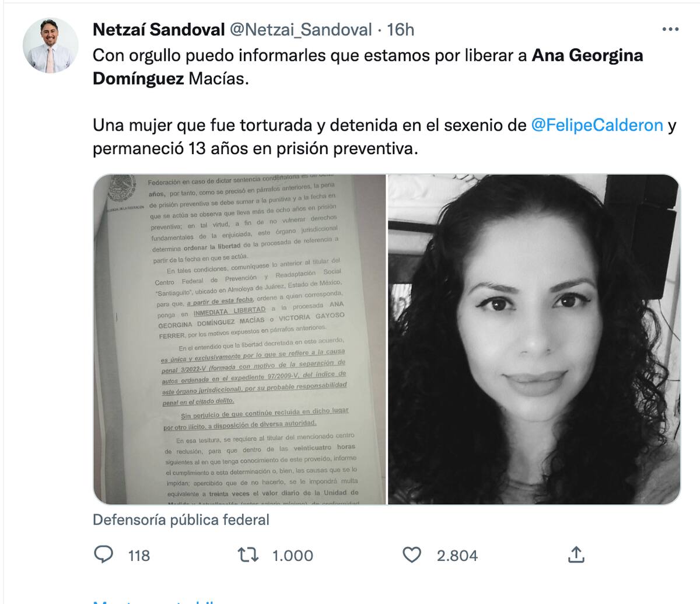Click the 2.804 likes count
This screenshot has width=700, height=604.
[x=457, y=556]
